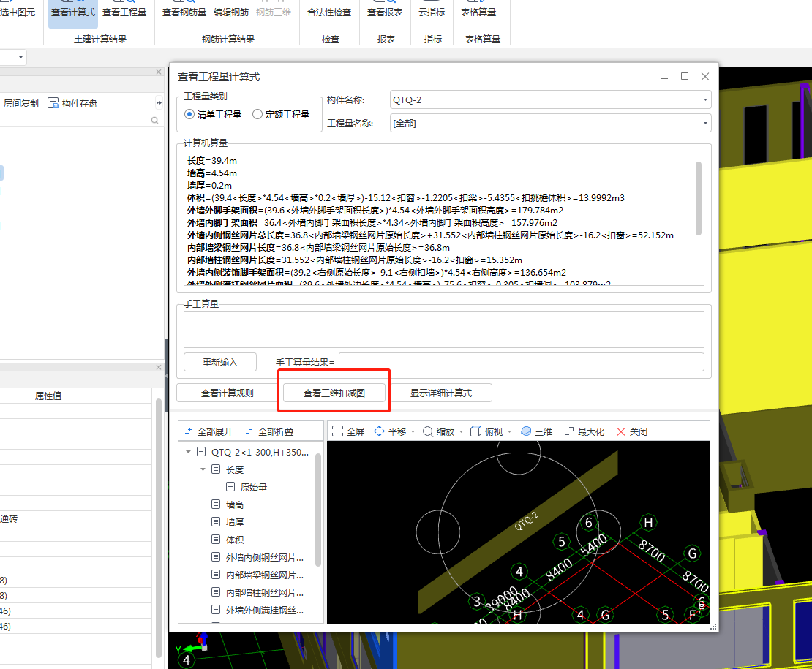Select 外墙外侧满挂钢丝 tree item

(x=264, y=610)
